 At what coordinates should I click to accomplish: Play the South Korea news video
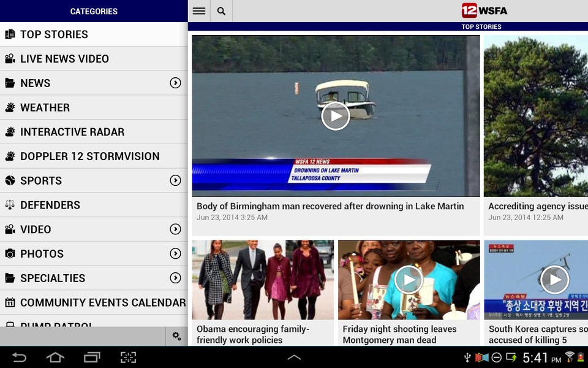(x=555, y=280)
